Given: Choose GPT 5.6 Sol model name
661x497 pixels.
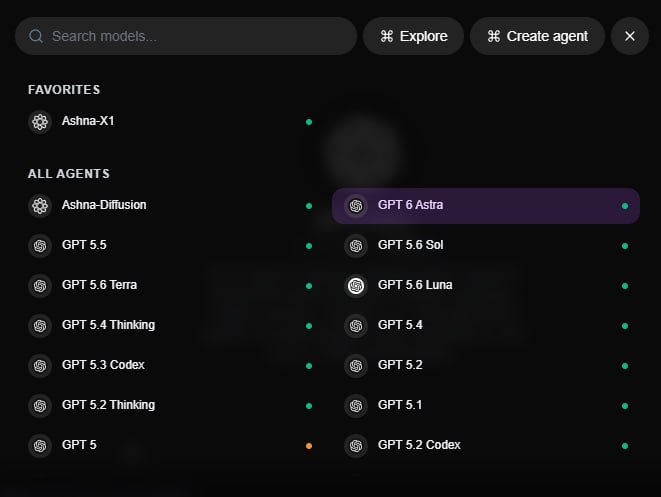Looking at the screenshot, I should [x=411, y=245].
